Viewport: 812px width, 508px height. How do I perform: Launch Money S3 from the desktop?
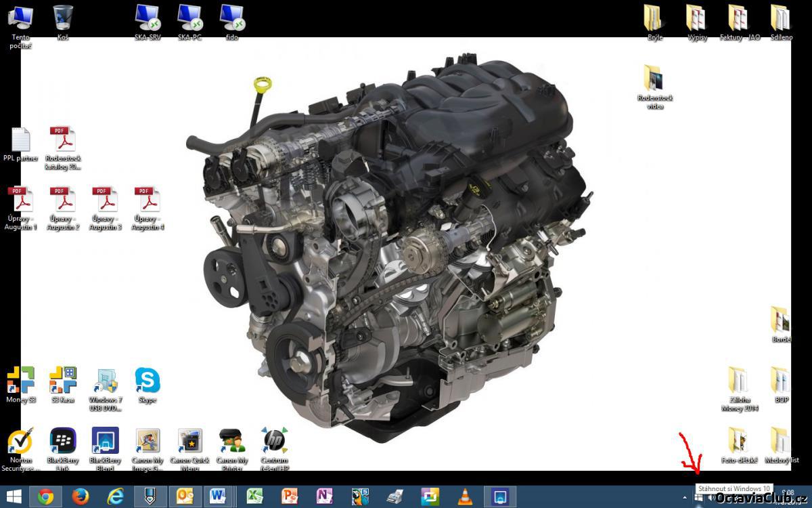(20, 381)
